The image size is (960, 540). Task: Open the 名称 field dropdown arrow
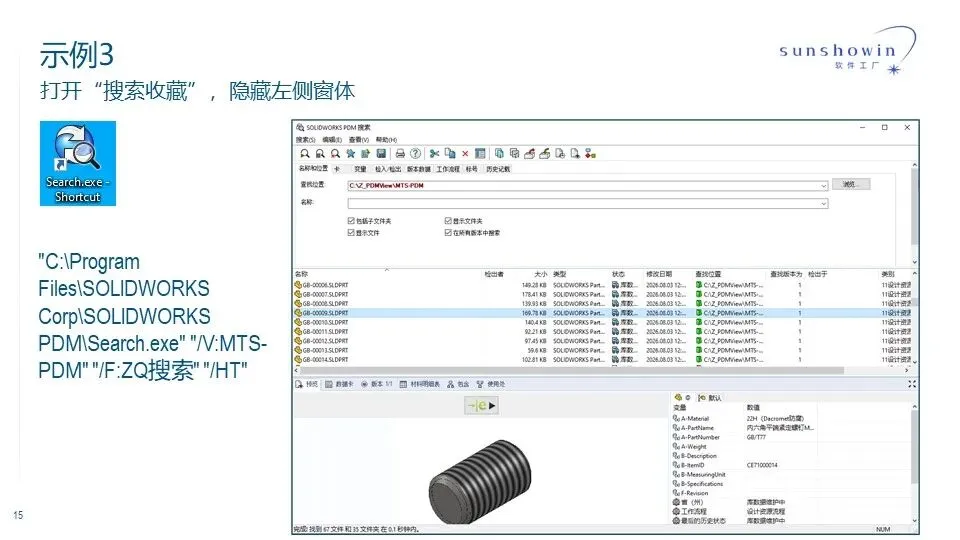click(823, 203)
